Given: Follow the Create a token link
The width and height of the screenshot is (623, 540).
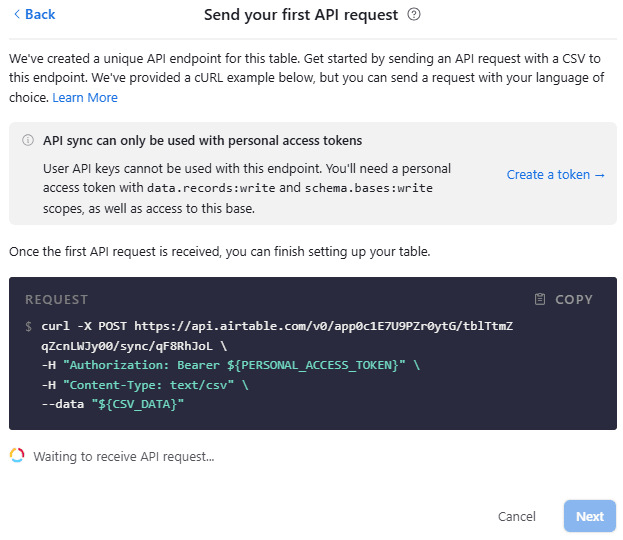Looking at the screenshot, I should click(x=556, y=174).
